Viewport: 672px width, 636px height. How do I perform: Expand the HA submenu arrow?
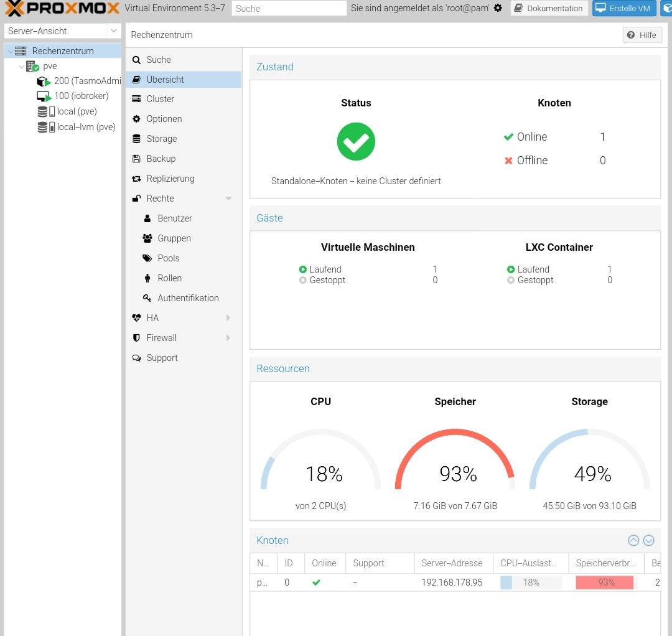228,318
